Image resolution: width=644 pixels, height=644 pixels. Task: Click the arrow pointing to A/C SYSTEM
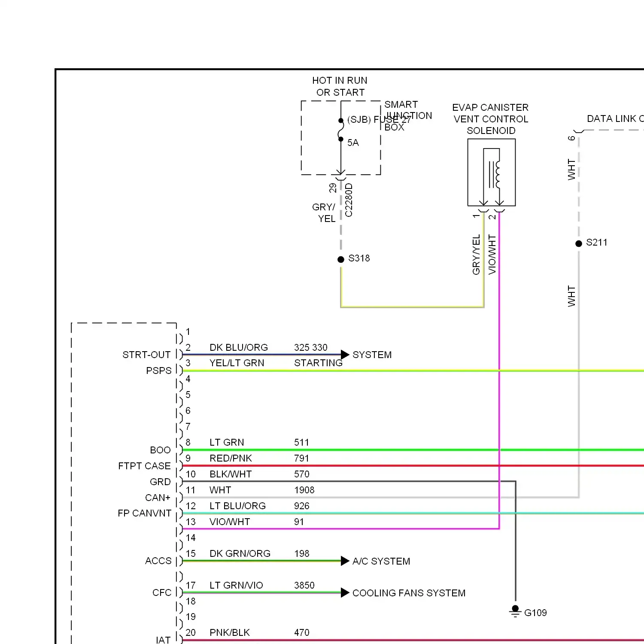click(345, 561)
